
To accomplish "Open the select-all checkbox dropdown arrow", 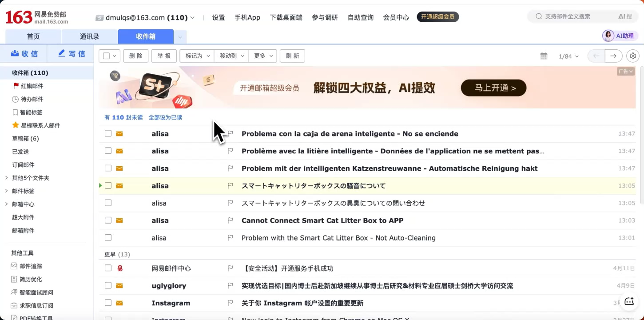I will pyautogui.click(x=115, y=56).
